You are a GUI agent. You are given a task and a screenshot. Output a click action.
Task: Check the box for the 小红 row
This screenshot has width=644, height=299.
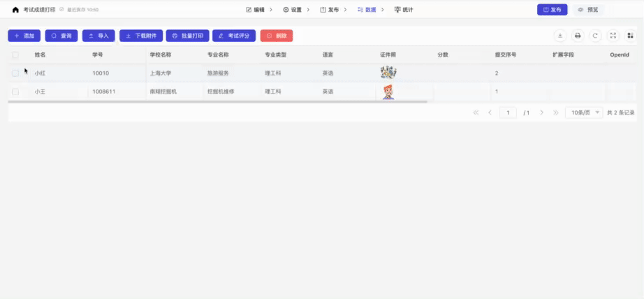tap(15, 73)
